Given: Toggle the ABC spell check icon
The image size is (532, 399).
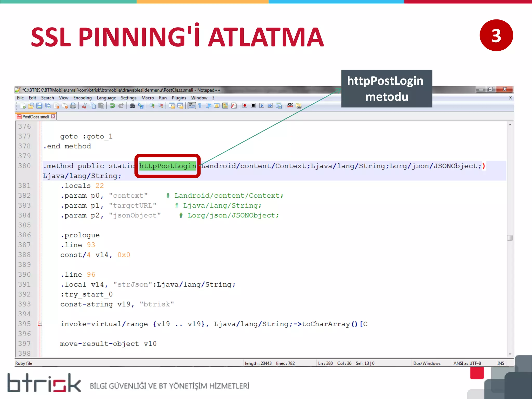Looking at the screenshot, I should [290, 105].
